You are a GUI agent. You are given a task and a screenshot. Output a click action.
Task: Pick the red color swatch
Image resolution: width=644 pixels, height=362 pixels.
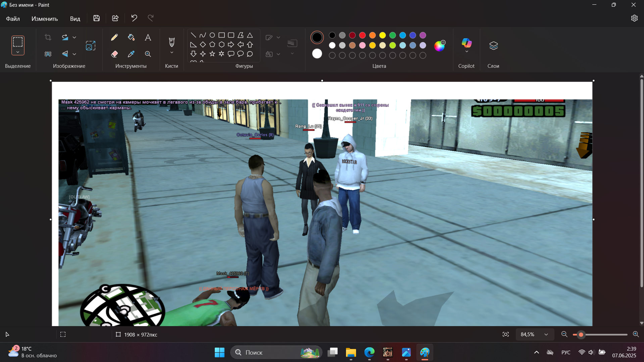coord(362,35)
